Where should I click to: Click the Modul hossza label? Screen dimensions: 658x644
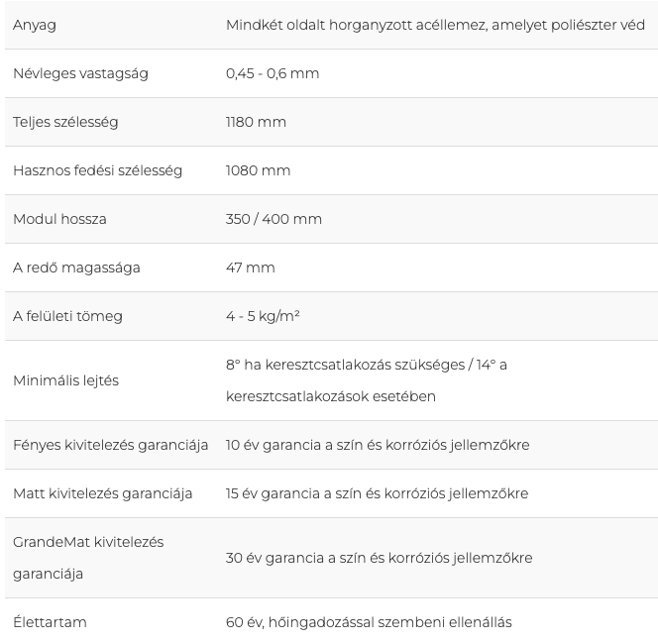pos(59,219)
